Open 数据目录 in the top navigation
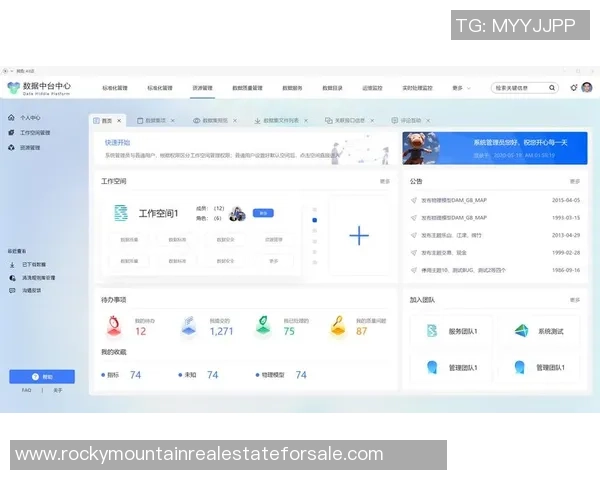Viewport: 600px width, 480px height. [332, 88]
